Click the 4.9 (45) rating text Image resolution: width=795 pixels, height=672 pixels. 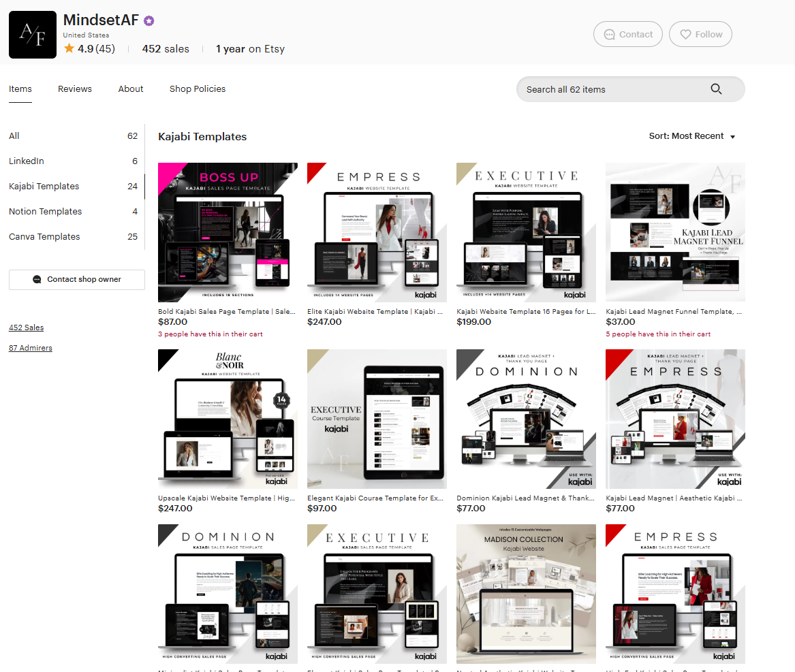point(96,48)
